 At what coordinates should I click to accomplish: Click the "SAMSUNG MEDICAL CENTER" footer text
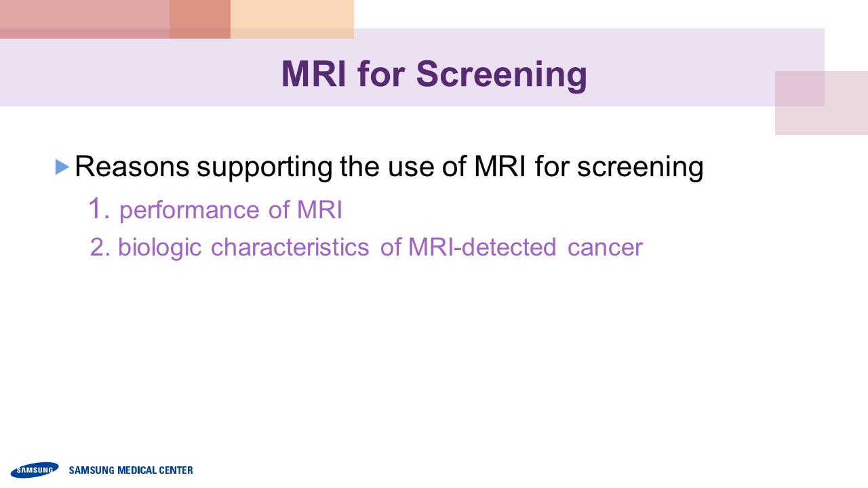coord(131,470)
